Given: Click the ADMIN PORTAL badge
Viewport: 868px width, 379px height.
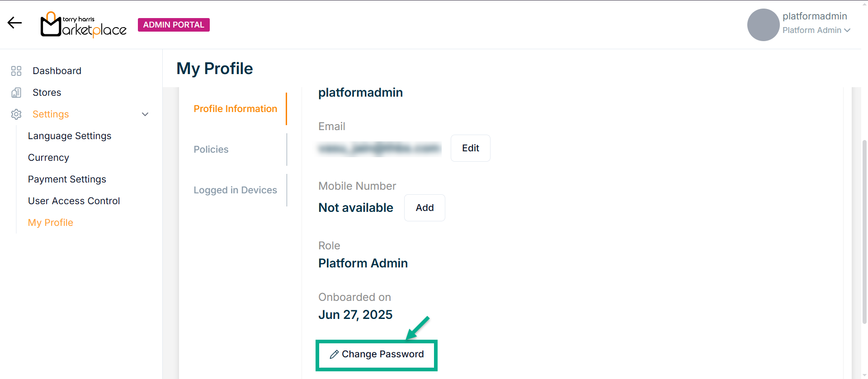Looking at the screenshot, I should 174,25.
